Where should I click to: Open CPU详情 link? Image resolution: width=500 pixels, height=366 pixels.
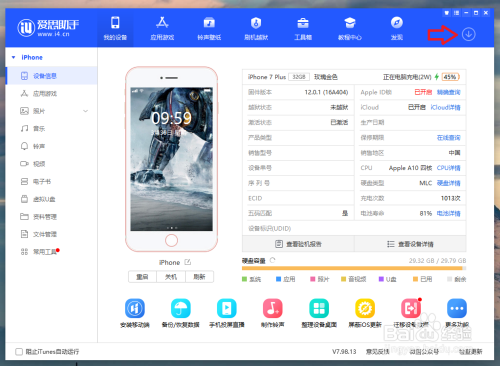pyautogui.click(x=448, y=168)
